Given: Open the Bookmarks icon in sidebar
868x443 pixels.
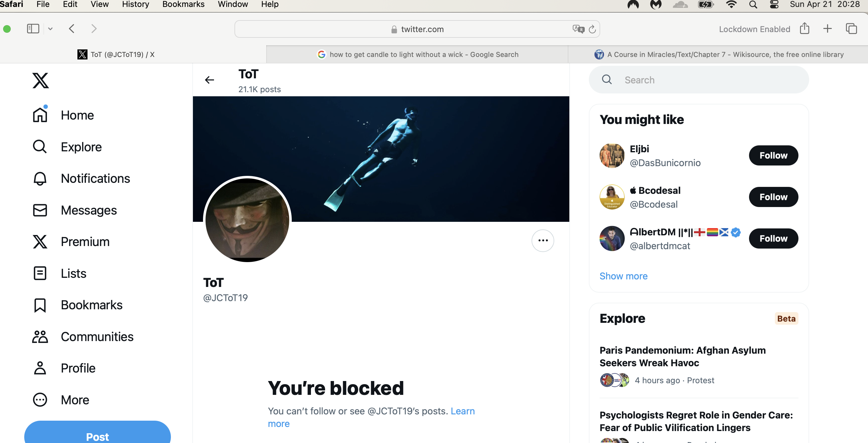Looking at the screenshot, I should (x=40, y=305).
